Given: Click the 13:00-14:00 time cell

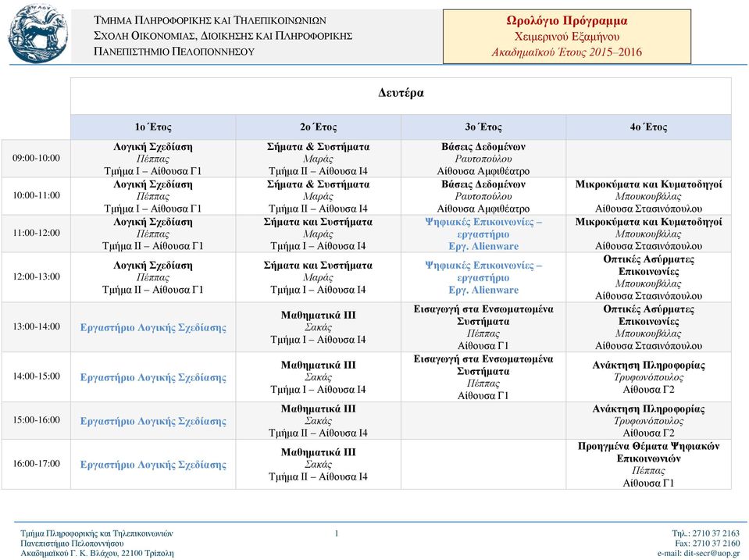Looking at the screenshot, I should (36, 326).
